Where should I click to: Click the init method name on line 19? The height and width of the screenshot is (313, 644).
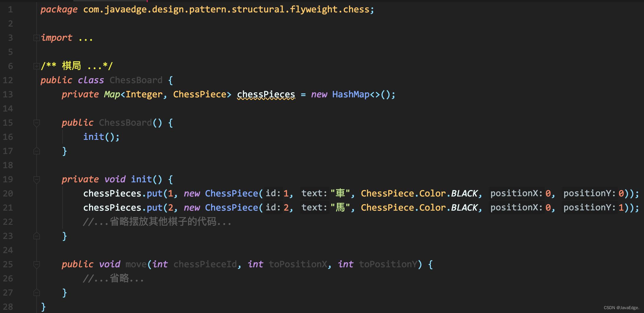click(x=141, y=179)
